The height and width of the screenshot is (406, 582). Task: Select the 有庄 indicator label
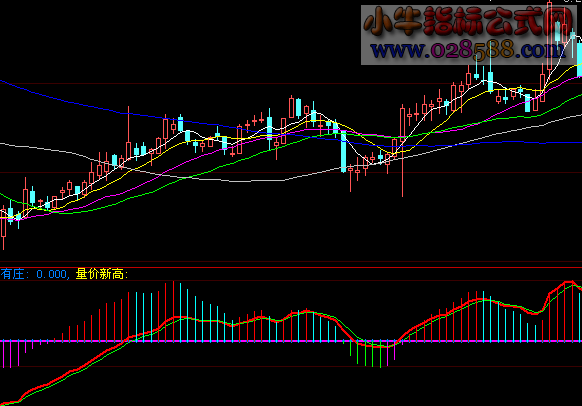[x=12, y=274]
